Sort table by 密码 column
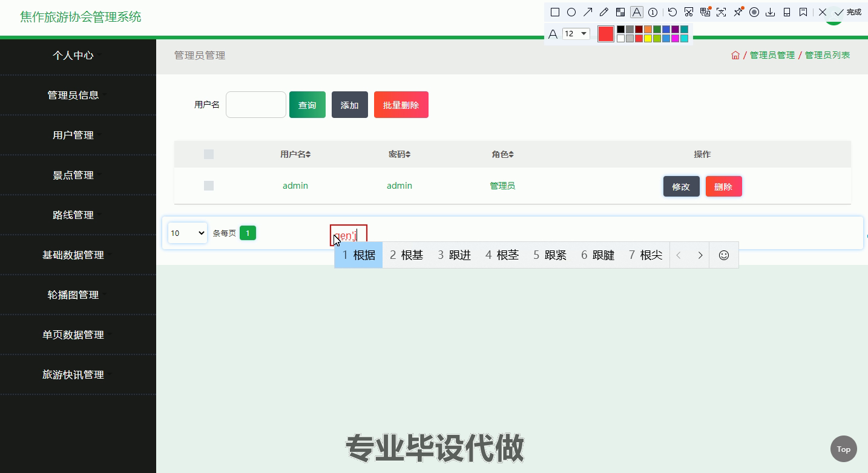The width and height of the screenshot is (868, 473). coord(399,154)
